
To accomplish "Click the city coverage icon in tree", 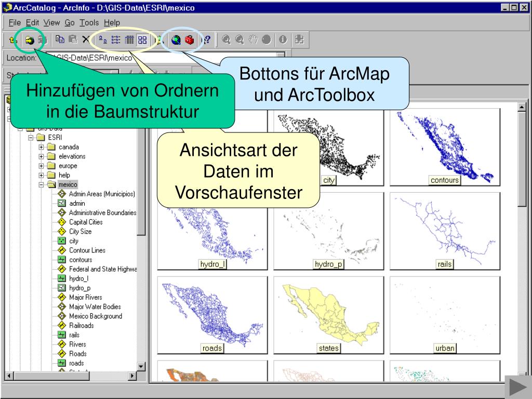I will (x=61, y=241).
